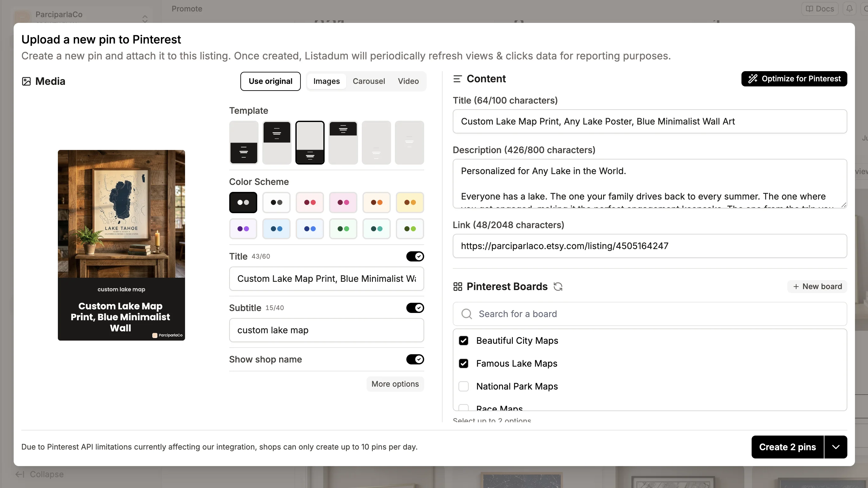Pick the orange color scheme swatch
Screen dimensions: 868x488
click(x=376, y=202)
